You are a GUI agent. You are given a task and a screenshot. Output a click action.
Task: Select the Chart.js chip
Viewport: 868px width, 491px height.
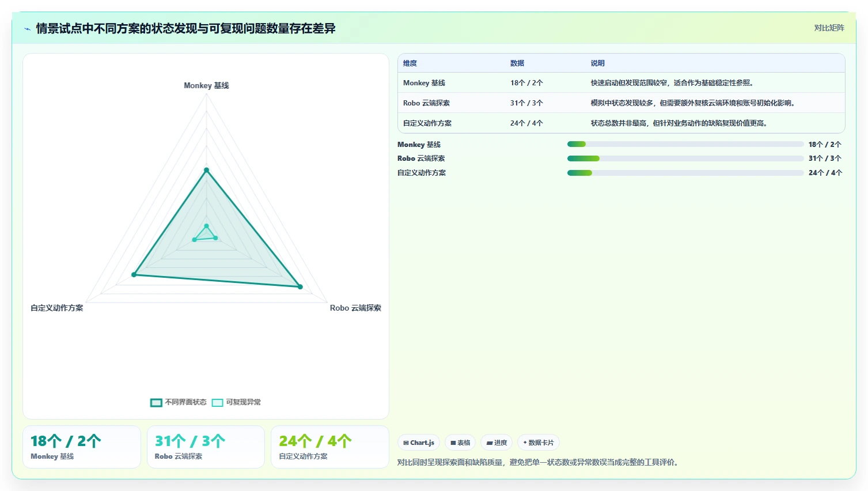pyautogui.click(x=419, y=443)
